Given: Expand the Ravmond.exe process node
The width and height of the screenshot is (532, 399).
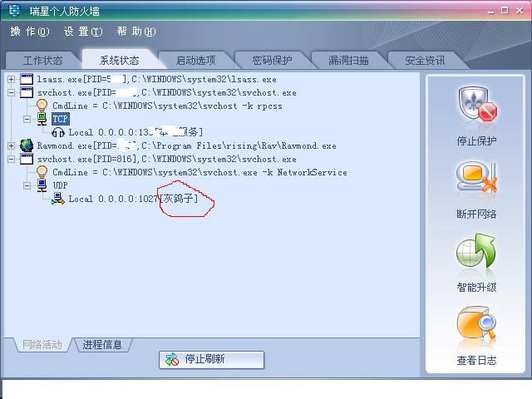Looking at the screenshot, I should pos(11,146).
